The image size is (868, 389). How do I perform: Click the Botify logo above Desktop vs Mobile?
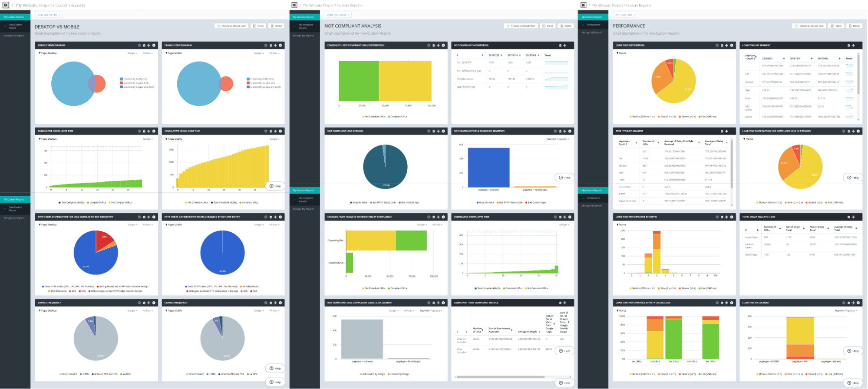point(6,5)
